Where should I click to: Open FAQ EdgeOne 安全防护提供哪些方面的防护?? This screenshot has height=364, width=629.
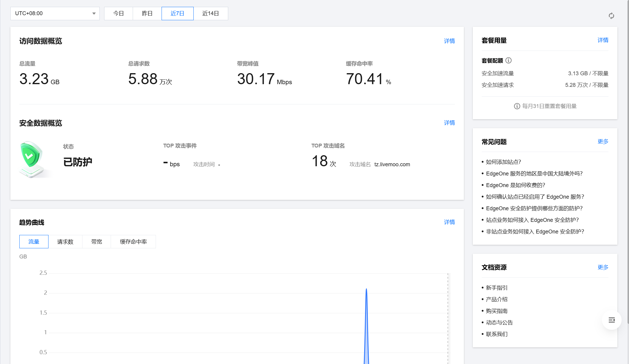[534, 208]
